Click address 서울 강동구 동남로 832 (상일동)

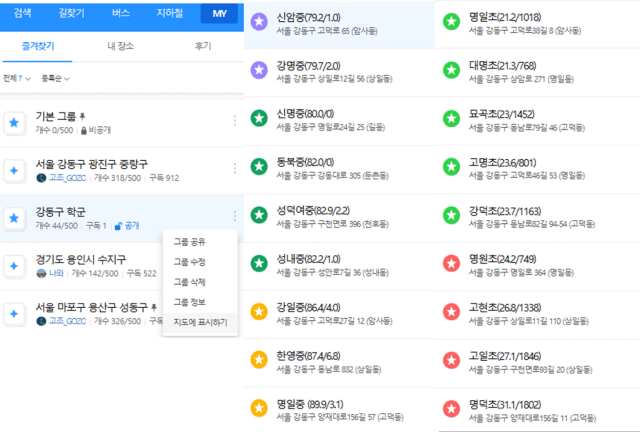pyautogui.click(x=329, y=370)
